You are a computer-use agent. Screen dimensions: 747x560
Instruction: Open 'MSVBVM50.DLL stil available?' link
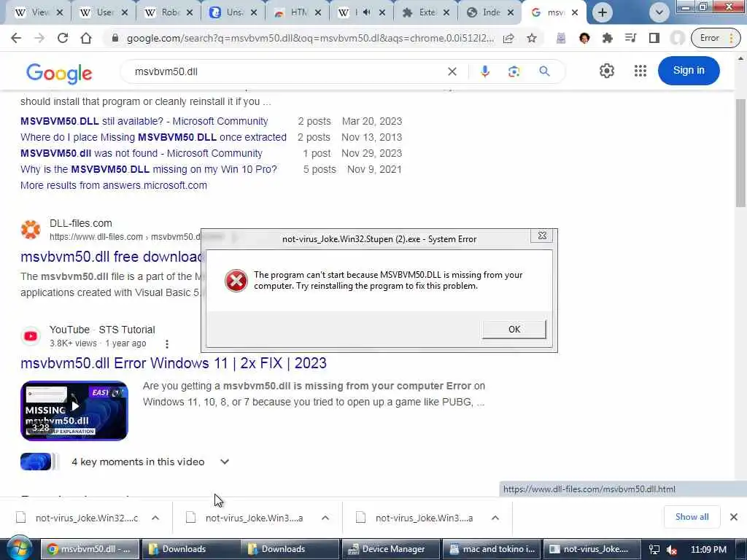[144, 122]
